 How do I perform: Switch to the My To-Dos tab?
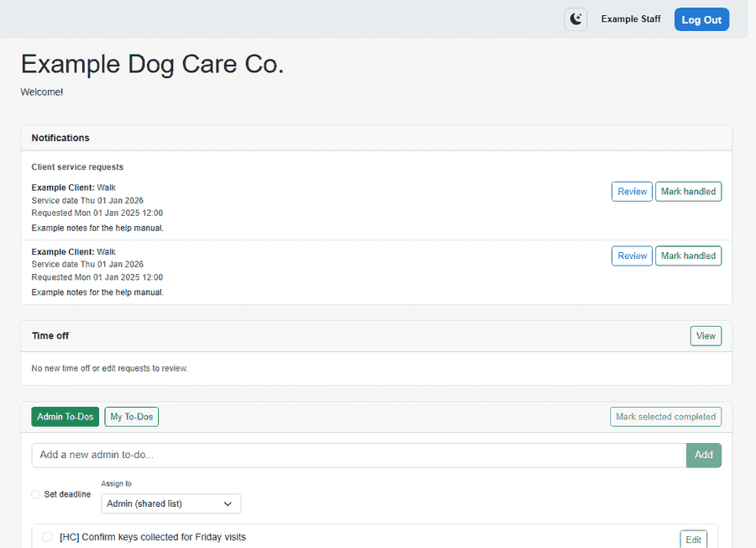tap(132, 417)
